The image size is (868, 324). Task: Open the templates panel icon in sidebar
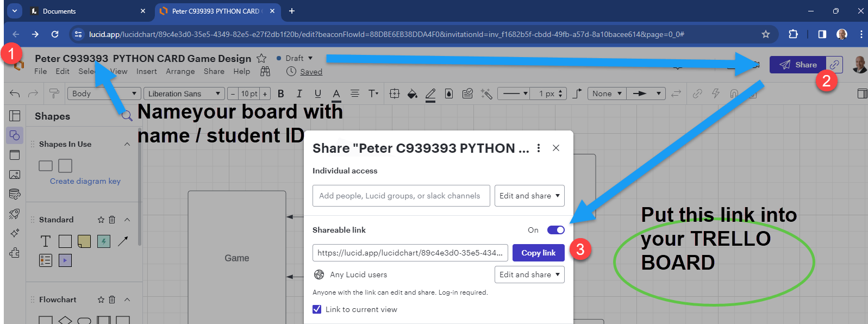click(15, 116)
